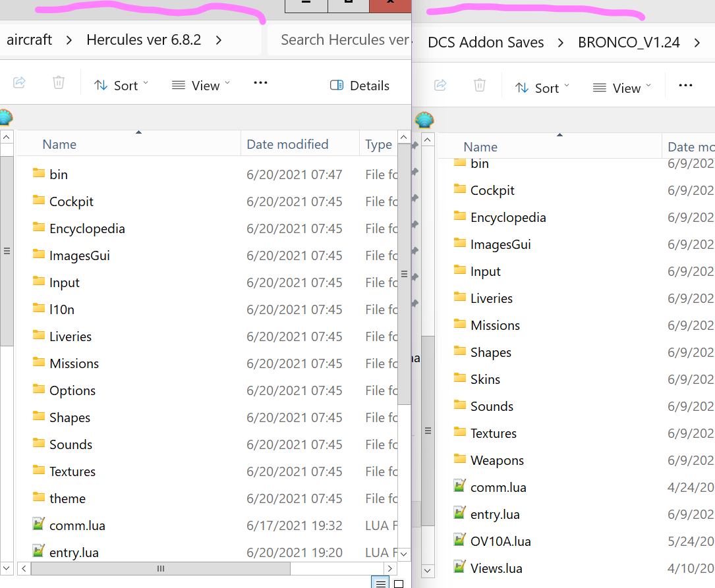Image resolution: width=715 pixels, height=588 pixels.
Task: Click Delete trash icon in Hercules window
Action: [x=59, y=83]
